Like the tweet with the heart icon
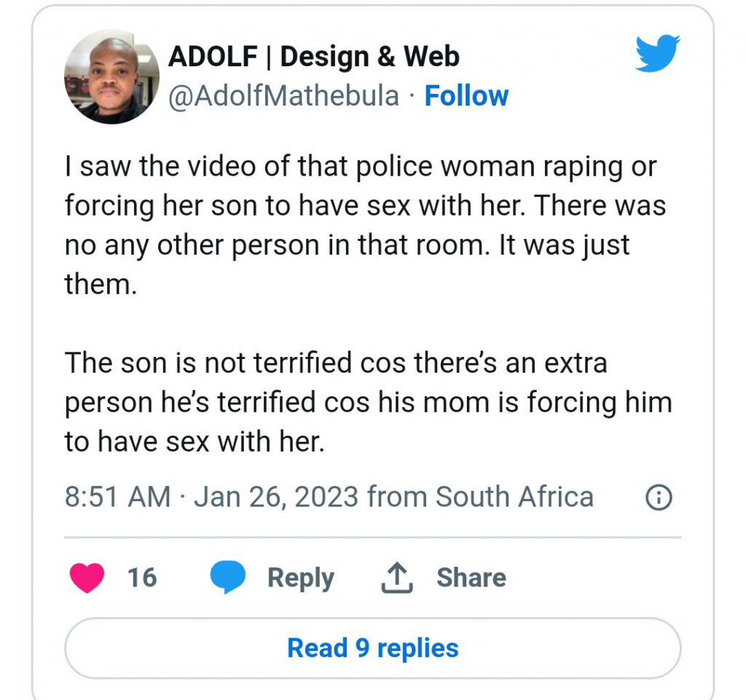This screenshot has height=700, width=746. [87, 578]
